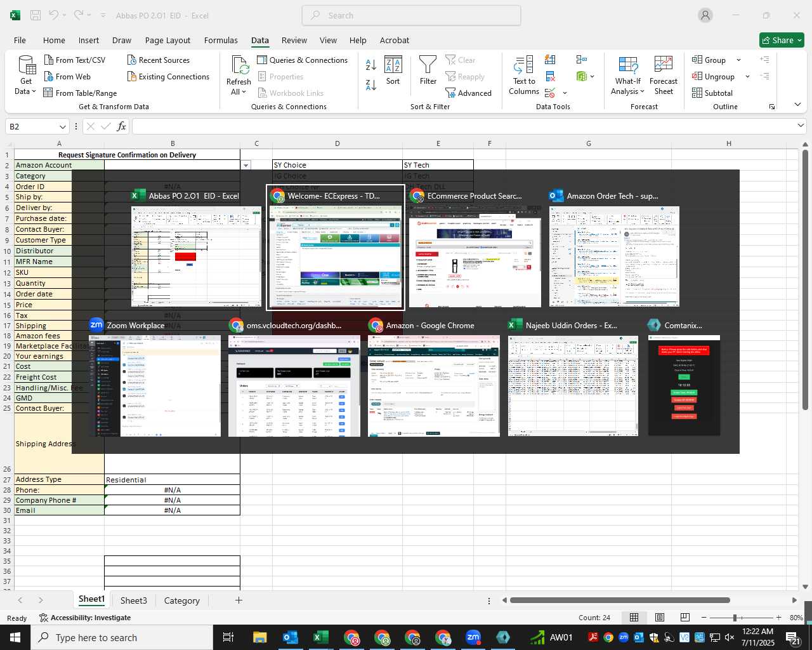812x650 pixels.
Task: Add a new sheet with plus button
Action: 239,600
